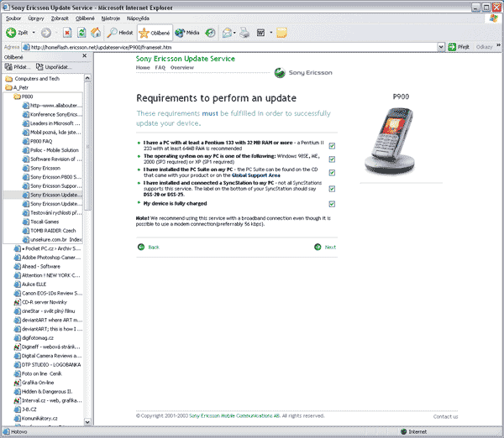Click the P900 phone image
The width and height of the screenshot is (504, 438).
click(390, 142)
